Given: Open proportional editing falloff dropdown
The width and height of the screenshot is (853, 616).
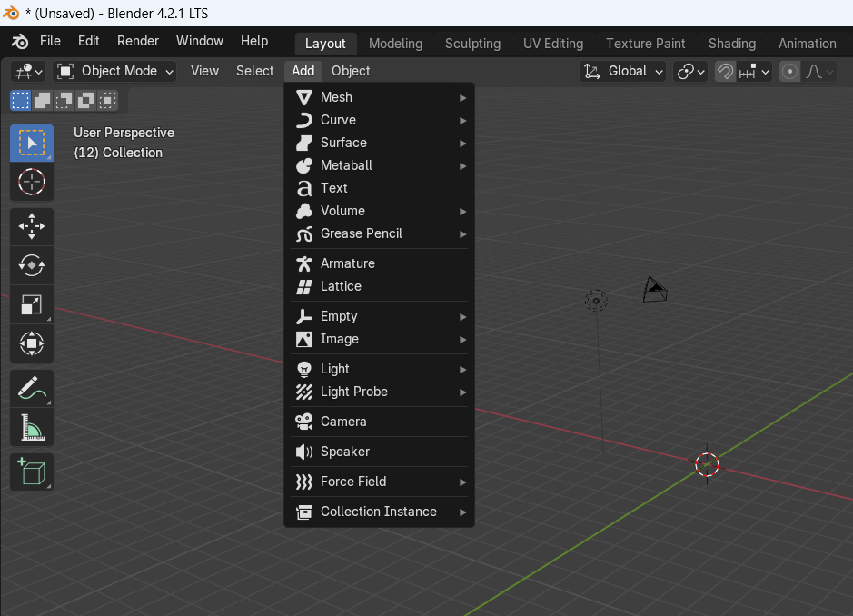Looking at the screenshot, I should pos(819,71).
